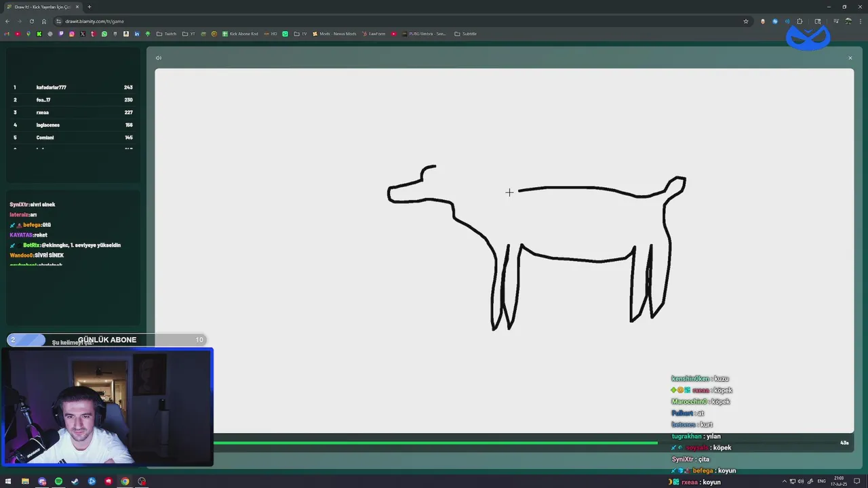Select the Draw It! tab
Screen dimensions: 868x488
(42, 7)
